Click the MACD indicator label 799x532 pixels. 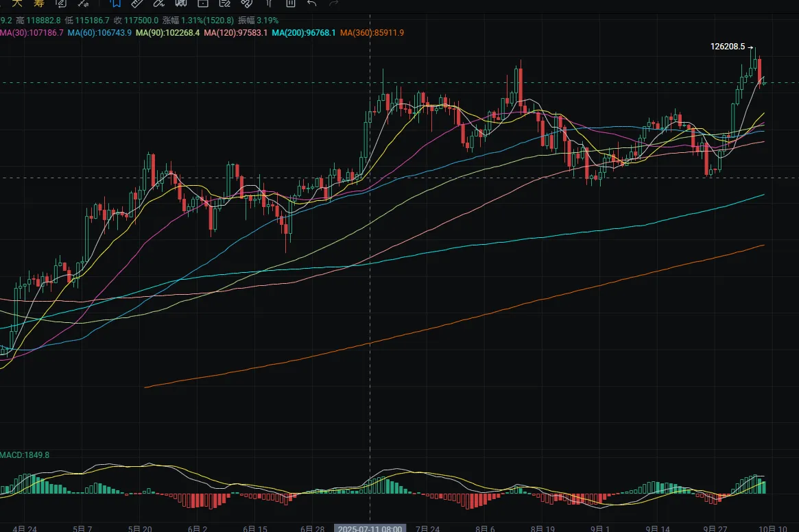point(25,455)
